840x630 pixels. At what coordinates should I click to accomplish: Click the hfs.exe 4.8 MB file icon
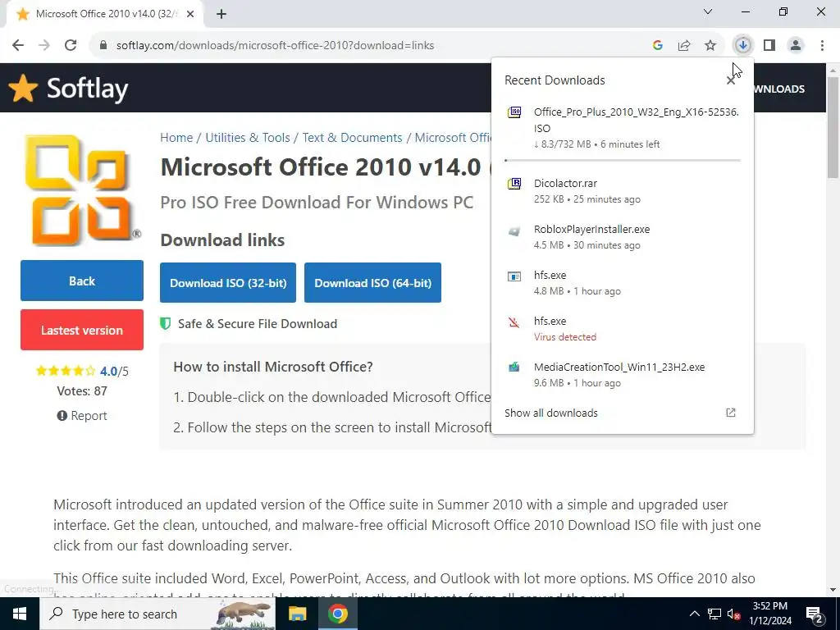pyautogui.click(x=514, y=276)
